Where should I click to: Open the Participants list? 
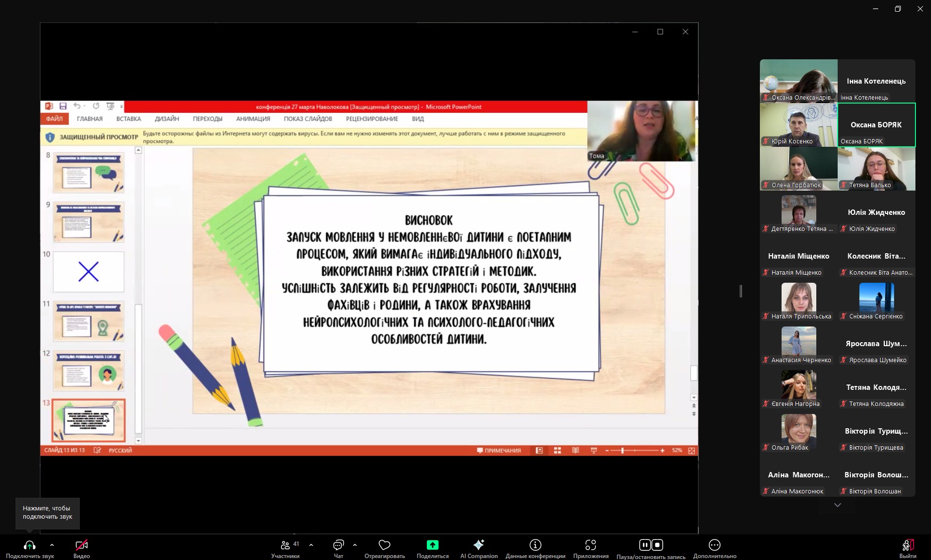[285, 545]
